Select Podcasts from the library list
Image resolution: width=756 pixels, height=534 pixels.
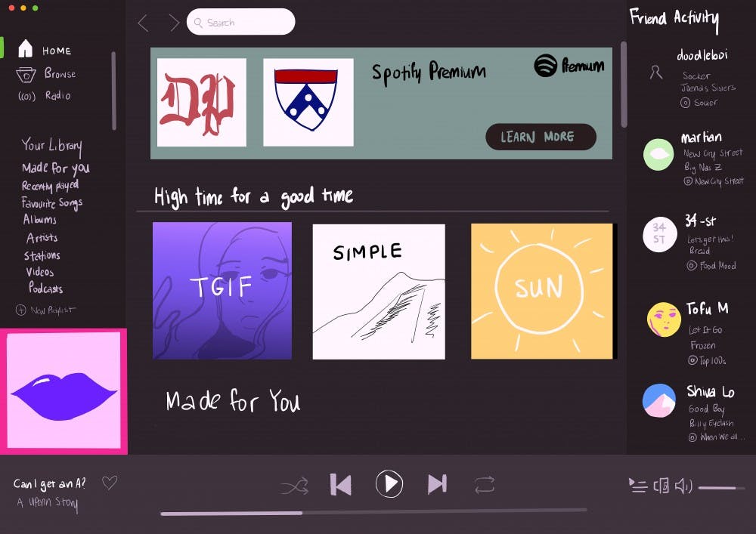pos(45,289)
